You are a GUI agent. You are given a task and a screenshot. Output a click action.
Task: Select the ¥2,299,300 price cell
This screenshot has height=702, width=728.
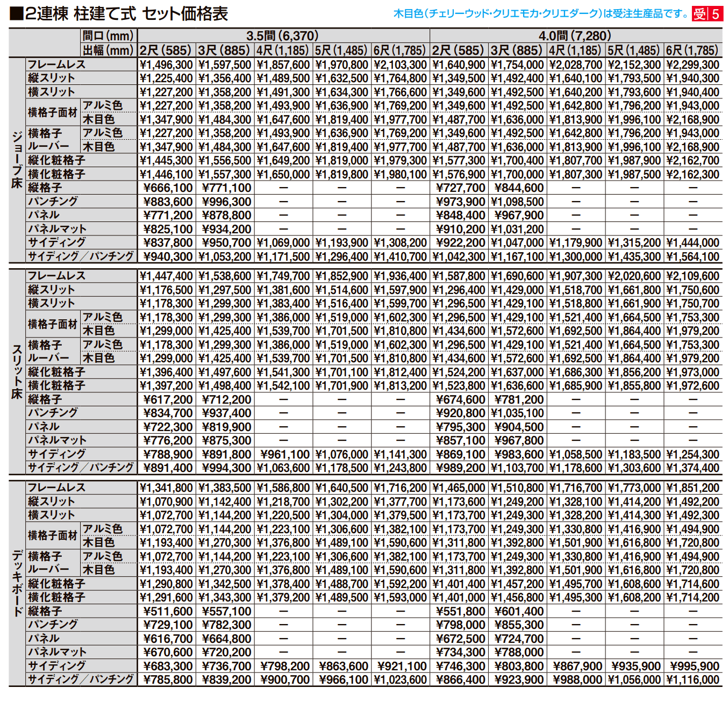point(693,65)
